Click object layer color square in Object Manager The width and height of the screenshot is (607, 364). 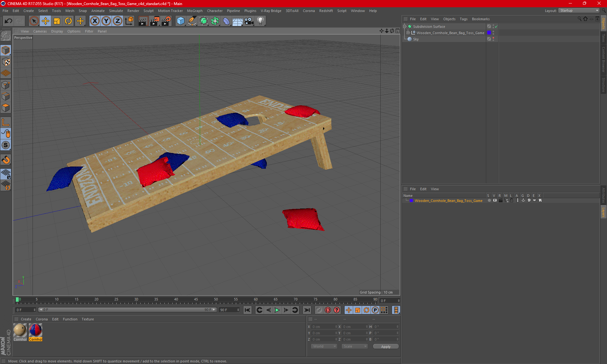489,33
